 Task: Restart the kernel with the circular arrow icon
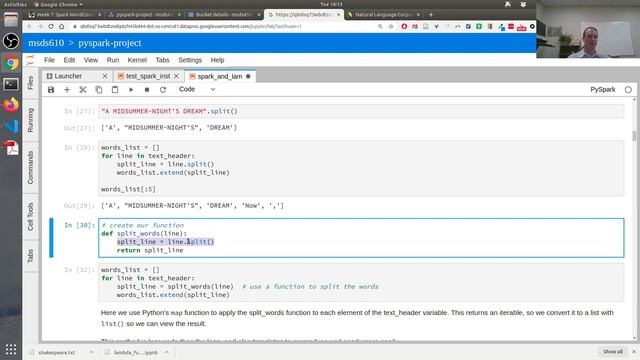[163, 89]
